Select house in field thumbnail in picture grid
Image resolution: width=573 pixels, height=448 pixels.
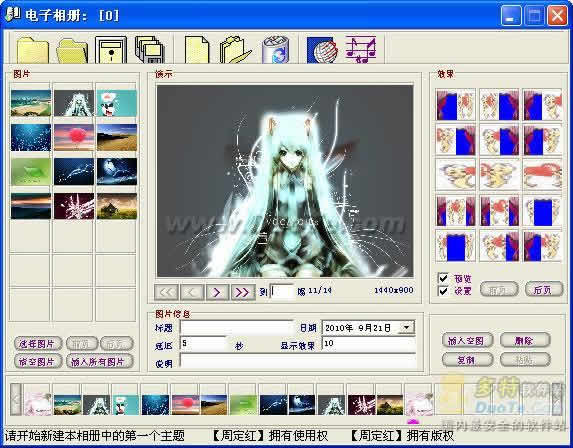pos(117,206)
